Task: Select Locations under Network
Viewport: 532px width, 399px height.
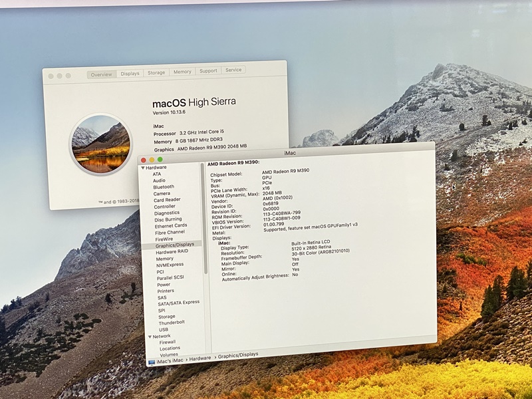Action: pos(170,348)
